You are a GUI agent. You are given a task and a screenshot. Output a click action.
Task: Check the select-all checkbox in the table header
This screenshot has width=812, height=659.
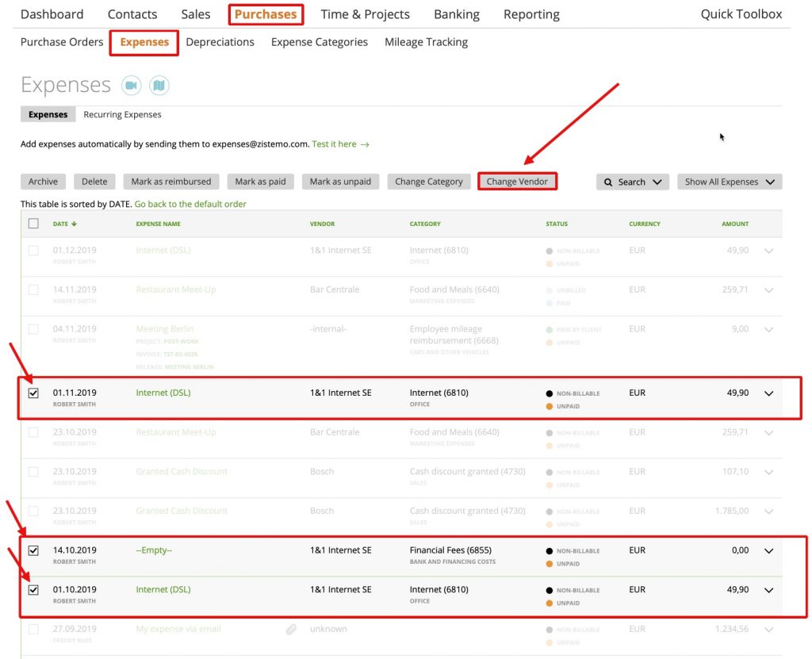pos(33,224)
